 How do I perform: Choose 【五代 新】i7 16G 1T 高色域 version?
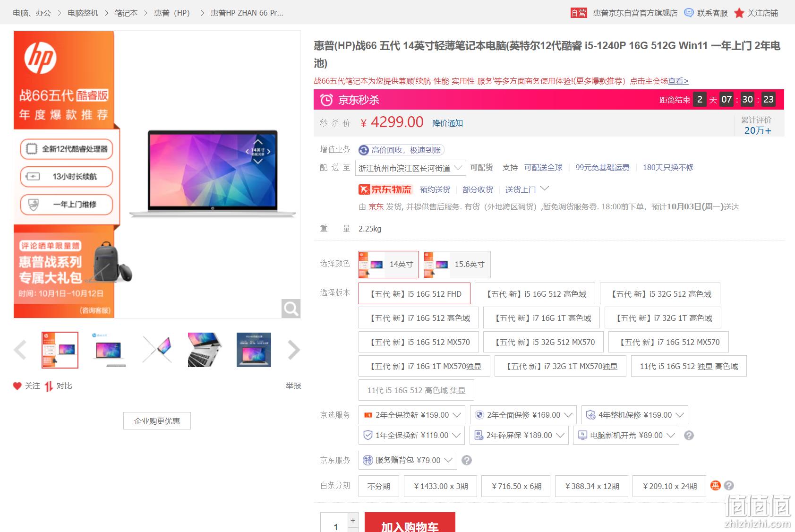click(x=542, y=318)
